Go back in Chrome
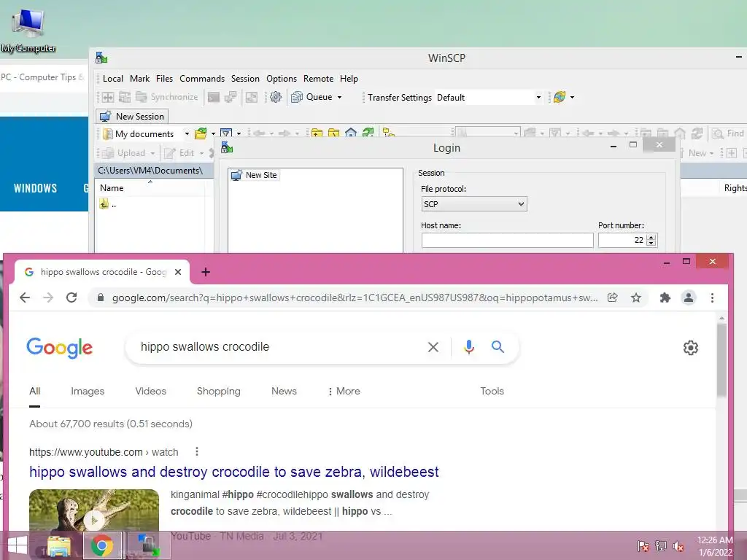Image resolution: width=747 pixels, height=560 pixels. (x=25, y=297)
